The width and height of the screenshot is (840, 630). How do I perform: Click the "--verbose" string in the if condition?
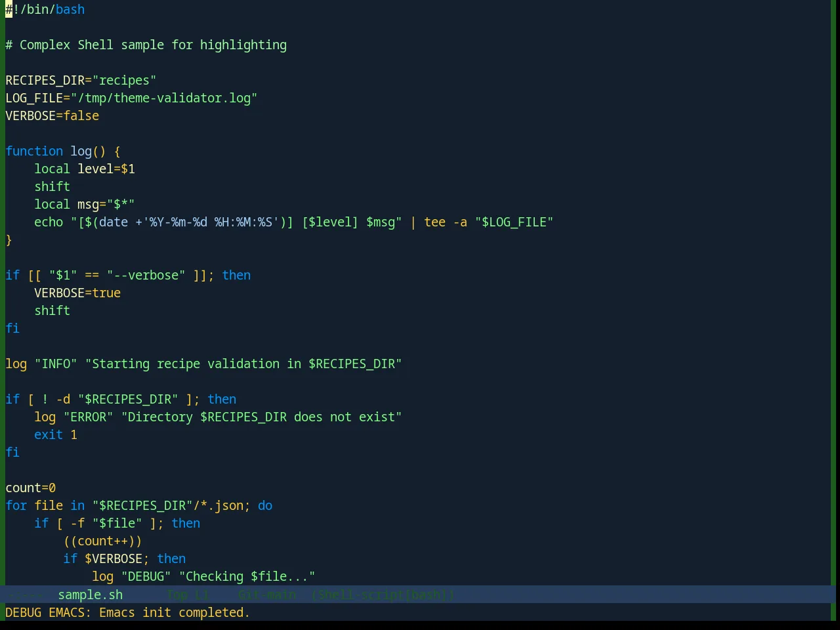pos(146,275)
